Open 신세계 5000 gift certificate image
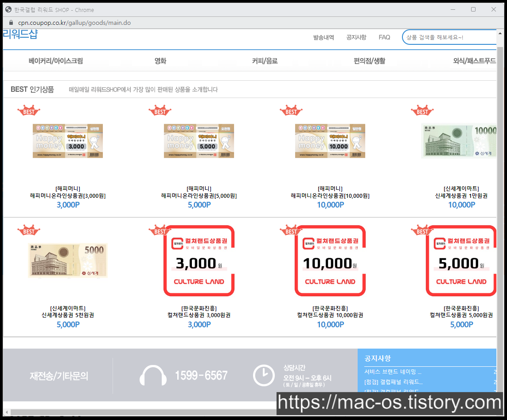Viewport: 507px width, 420px height. pyautogui.click(x=67, y=260)
